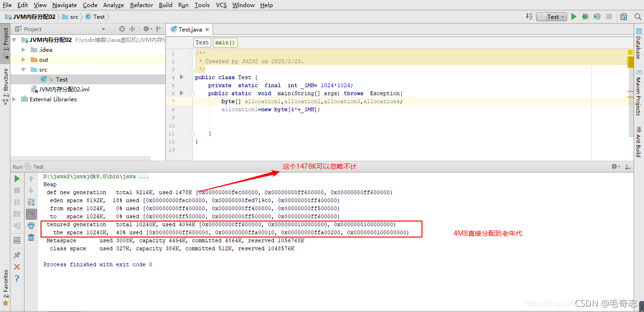Click the pause output icon in Run panel
The image size is (644, 312).
(17, 202)
